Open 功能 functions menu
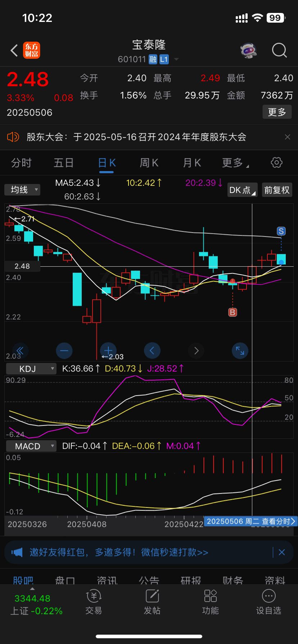The width and height of the screenshot is (298, 644). [211, 602]
